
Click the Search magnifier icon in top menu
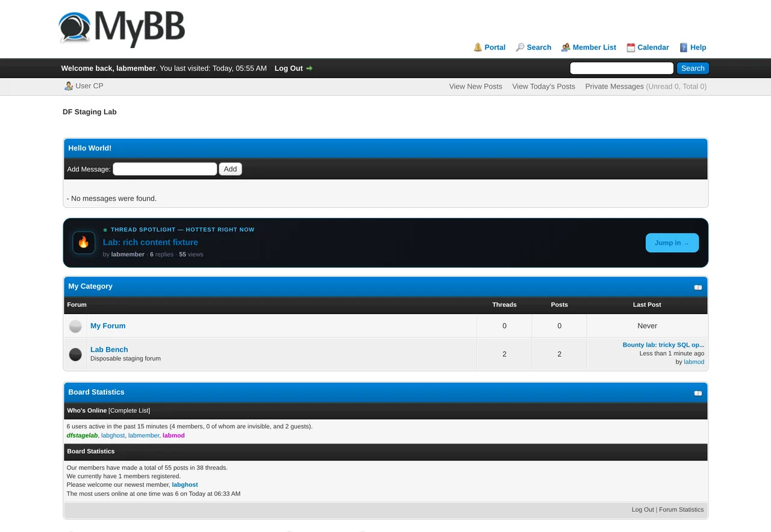520,48
